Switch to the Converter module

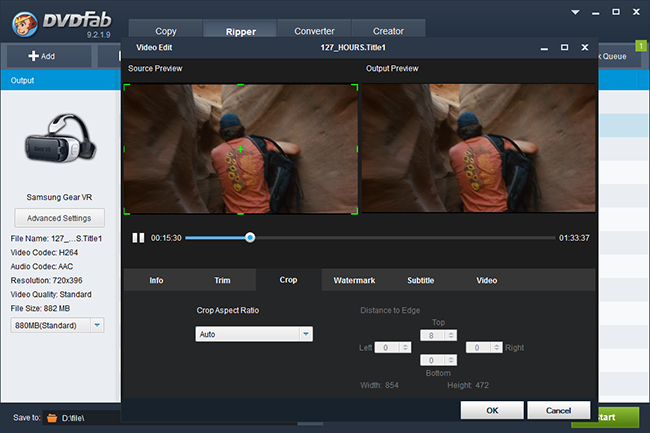click(314, 31)
